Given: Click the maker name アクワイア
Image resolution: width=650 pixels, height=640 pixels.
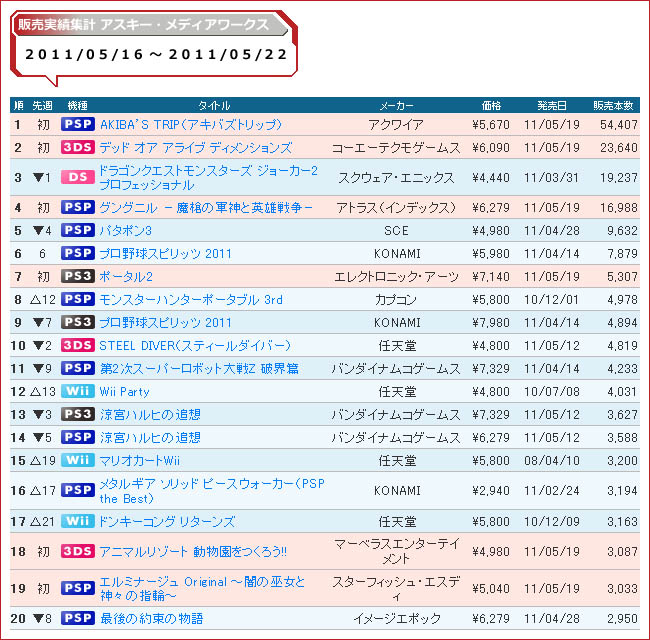Looking at the screenshot, I should [396, 124].
